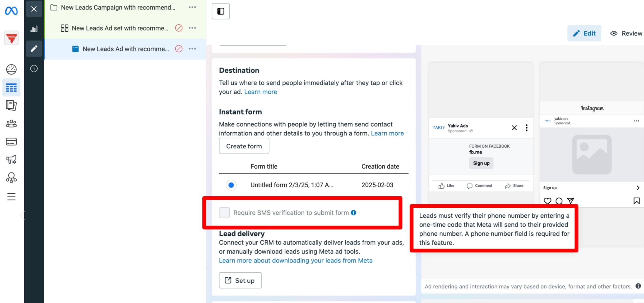Click the Meta logo icon
The height and width of the screenshot is (303, 644).
pos(11,11)
